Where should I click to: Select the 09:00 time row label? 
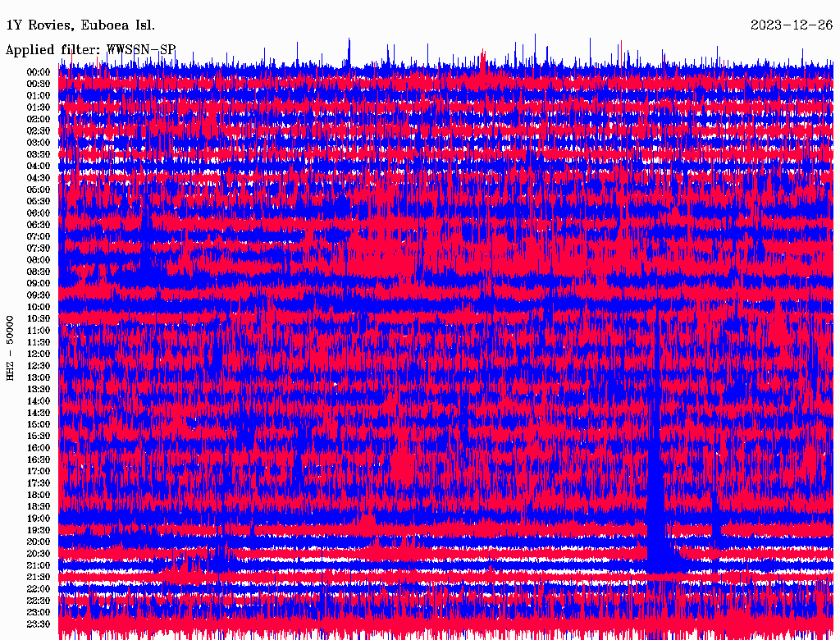point(39,284)
